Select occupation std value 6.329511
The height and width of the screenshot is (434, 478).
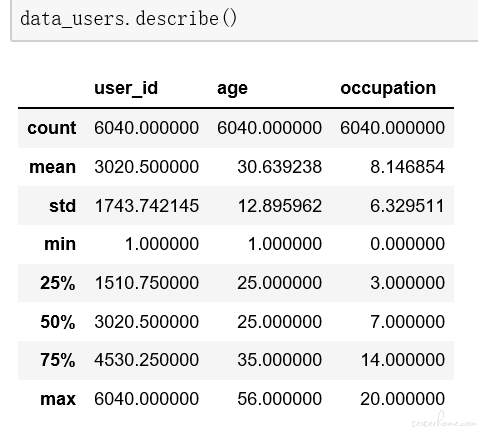coord(407,206)
